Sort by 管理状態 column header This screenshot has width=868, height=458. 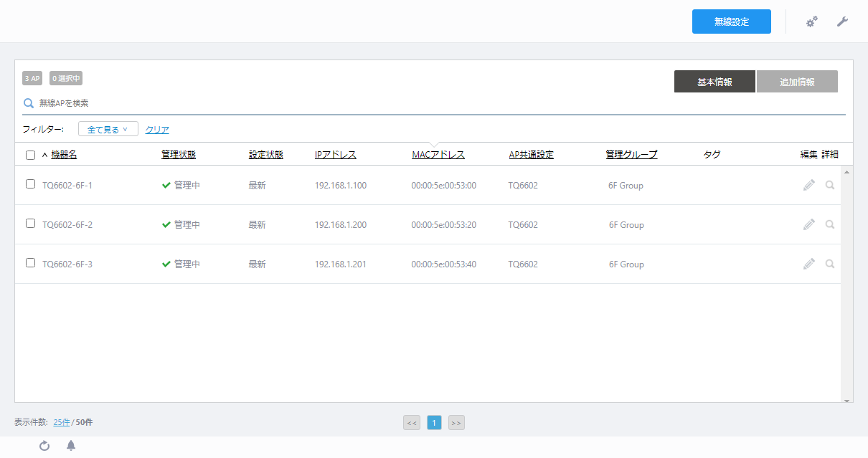pos(179,154)
